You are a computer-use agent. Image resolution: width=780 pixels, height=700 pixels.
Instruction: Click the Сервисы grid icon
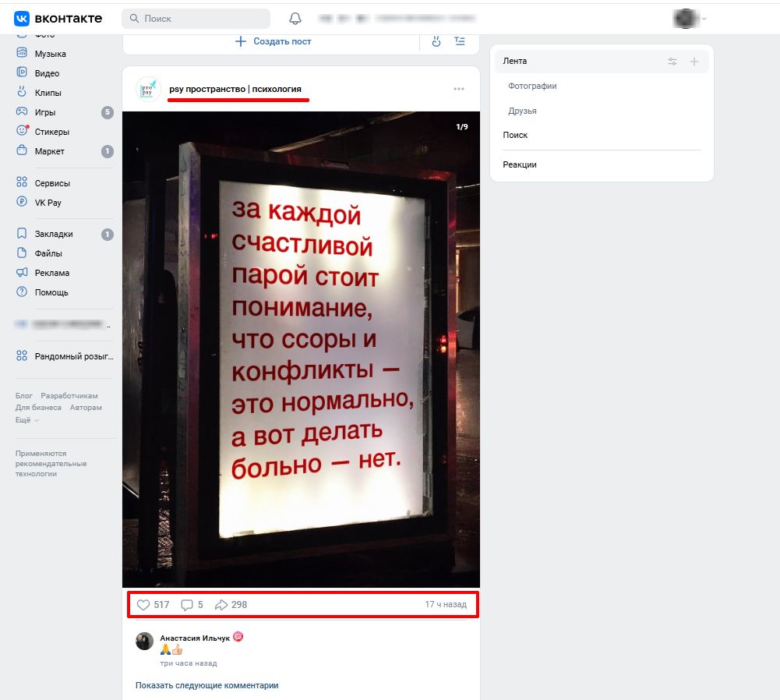pyautogui.click(x=22, y=182)
